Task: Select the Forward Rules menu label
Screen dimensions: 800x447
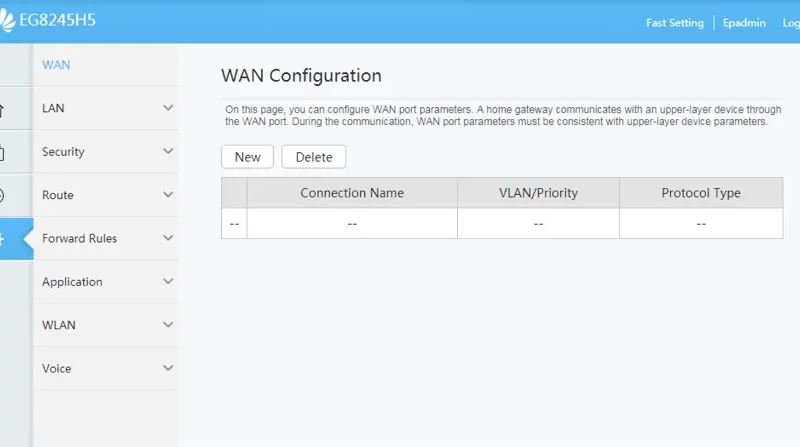Action: (x=80, y=238)
